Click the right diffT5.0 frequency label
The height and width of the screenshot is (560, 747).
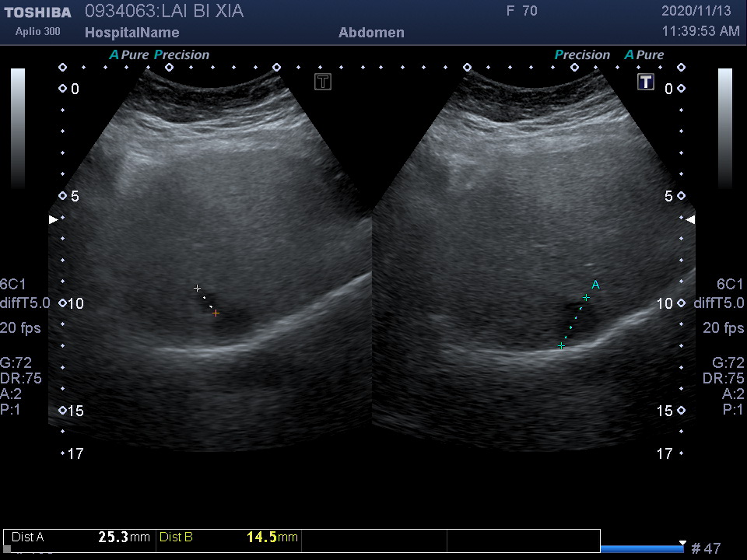(x=719, y=303)
